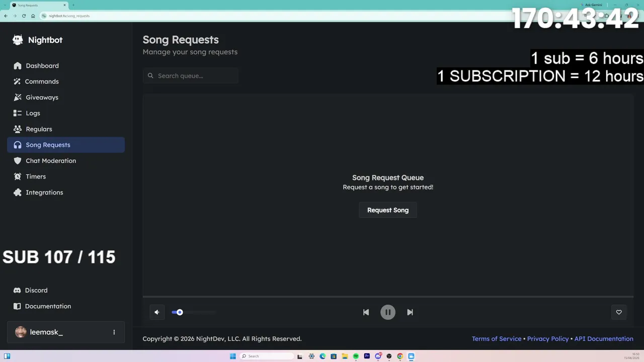This screenshot has width=644, height=362.
Task: Click the Request Song button
Action: (x=388, y=210)
